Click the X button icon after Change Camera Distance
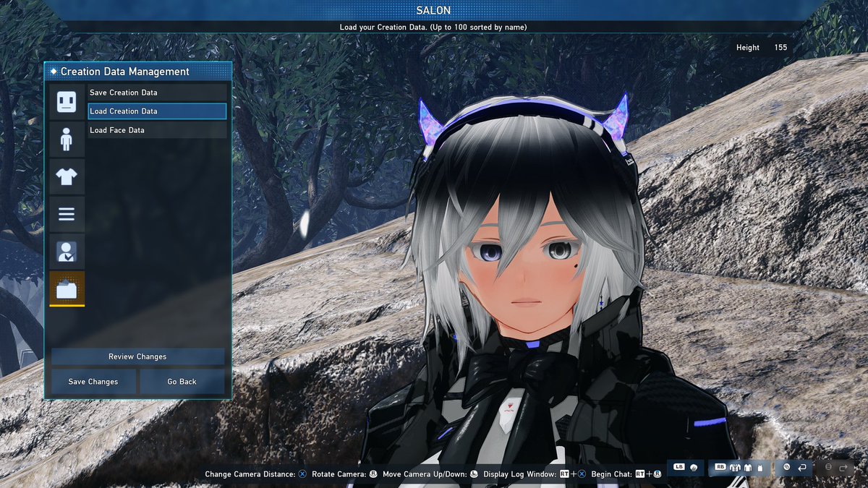The width and height of the screenshot is (868, 488). tap(302, 474)
